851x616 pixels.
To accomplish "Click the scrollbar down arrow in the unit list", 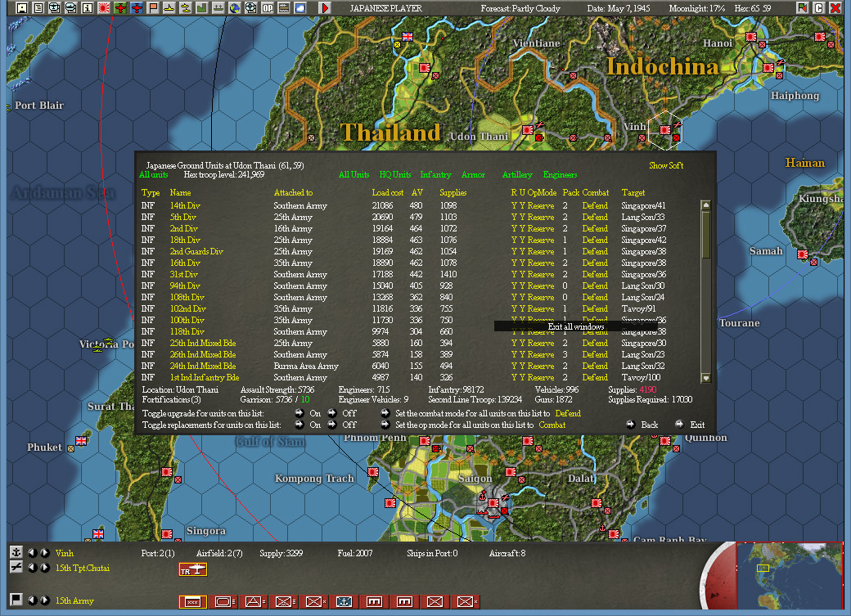I will point(705,377).
